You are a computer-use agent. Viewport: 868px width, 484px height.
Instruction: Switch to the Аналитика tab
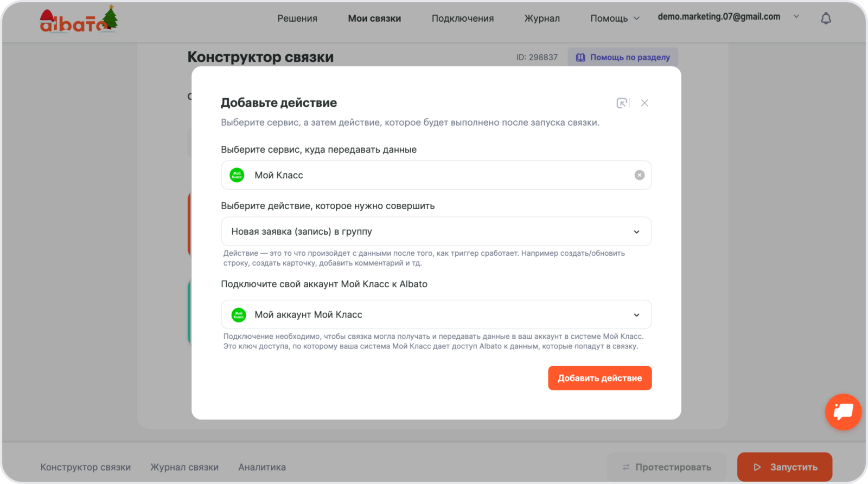(x=262, y=467)
